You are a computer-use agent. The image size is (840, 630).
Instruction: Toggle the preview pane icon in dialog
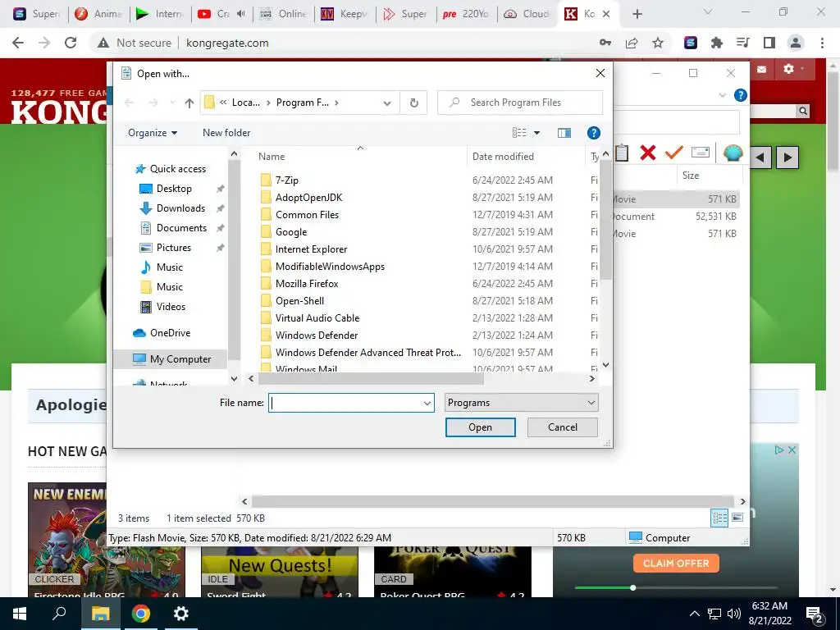pyautogui.click(x=564, y=133)
